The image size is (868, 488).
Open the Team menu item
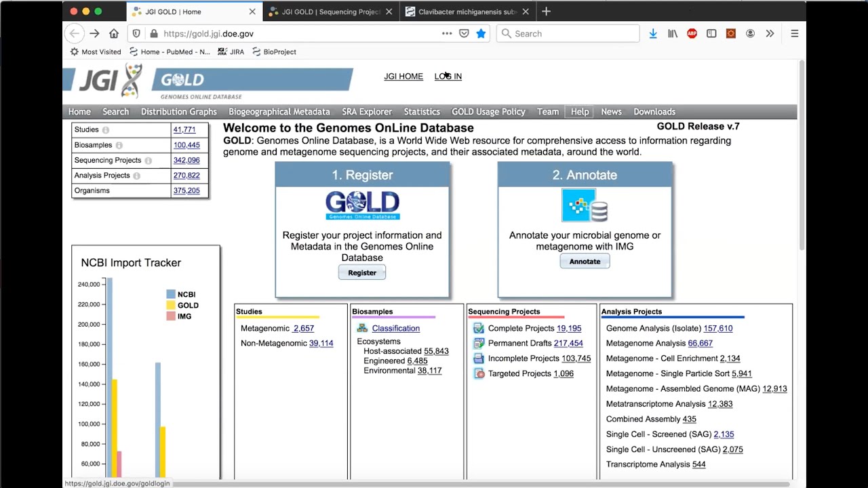coord(548,112)
